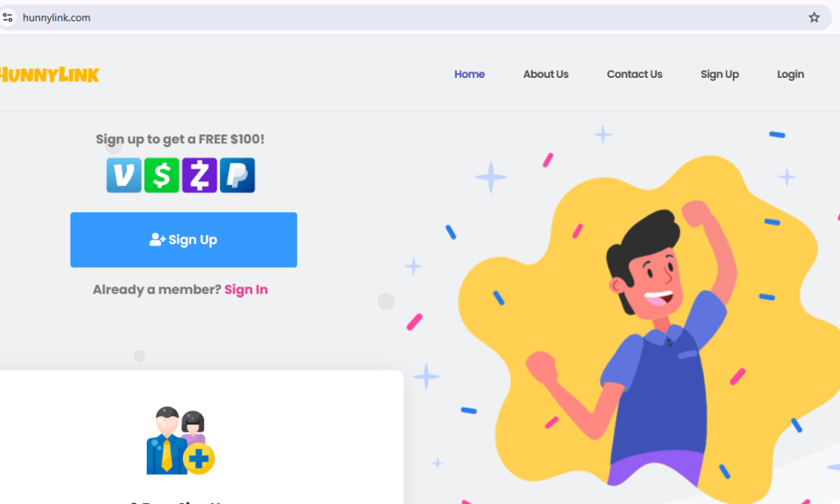Open the Contact Us page

[x=634, y=75]
